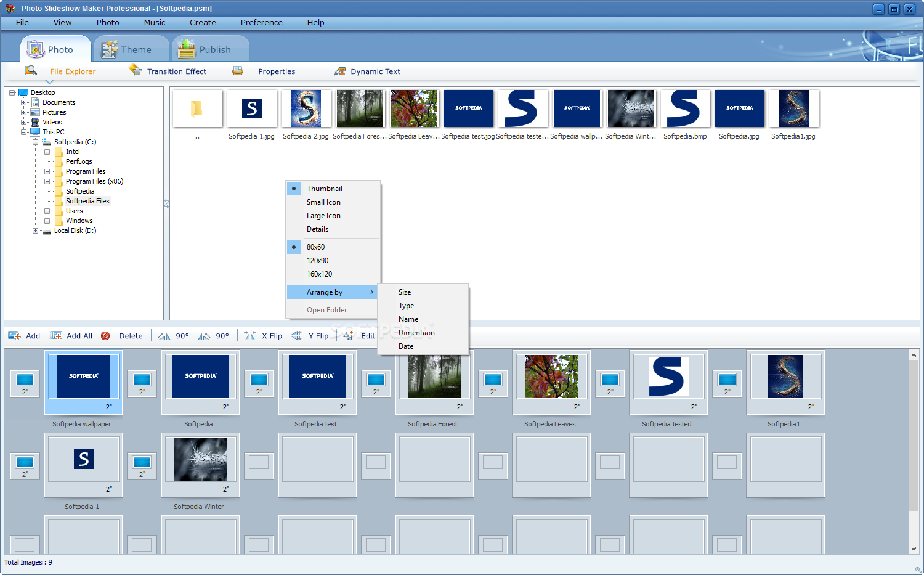Click the red Delete icon
Screen dimensions: 924x575
pos(105,336)
